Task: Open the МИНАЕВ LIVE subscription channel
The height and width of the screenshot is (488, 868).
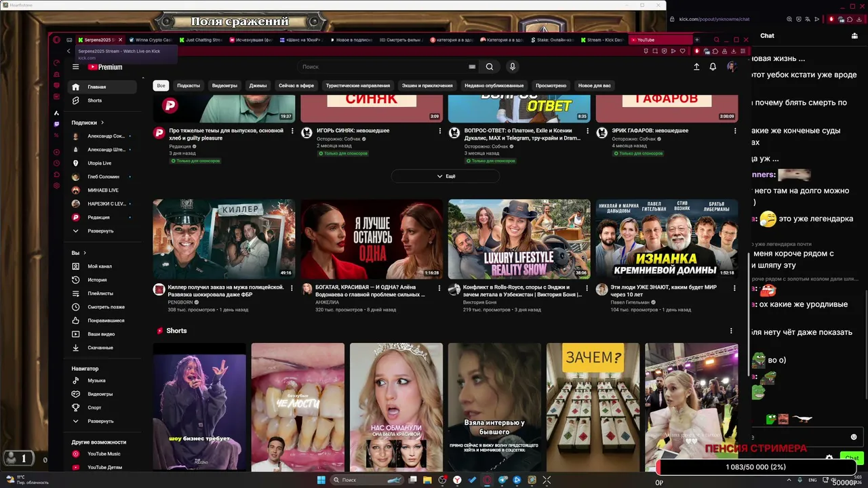Action: (104, 190)
